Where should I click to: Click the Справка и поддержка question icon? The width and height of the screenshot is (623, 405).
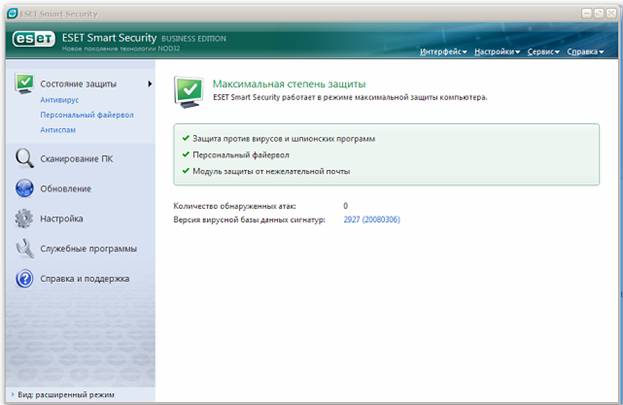(24, 279)
